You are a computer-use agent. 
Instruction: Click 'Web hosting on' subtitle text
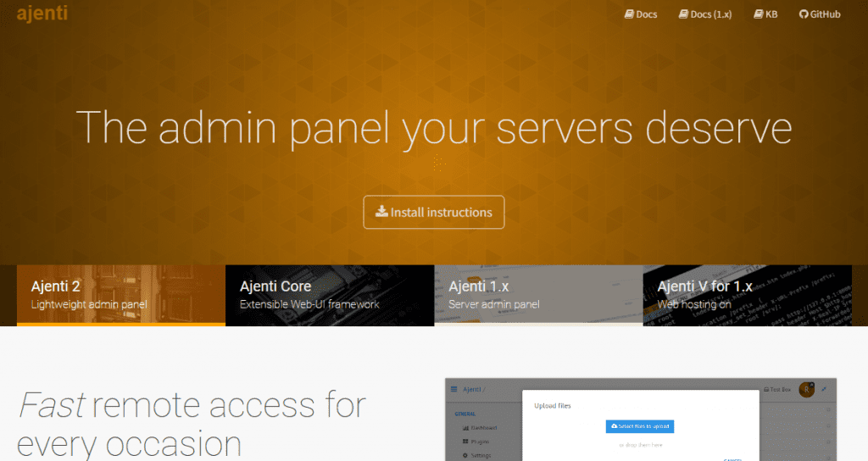pyautogui.click(x=694, y=304)
